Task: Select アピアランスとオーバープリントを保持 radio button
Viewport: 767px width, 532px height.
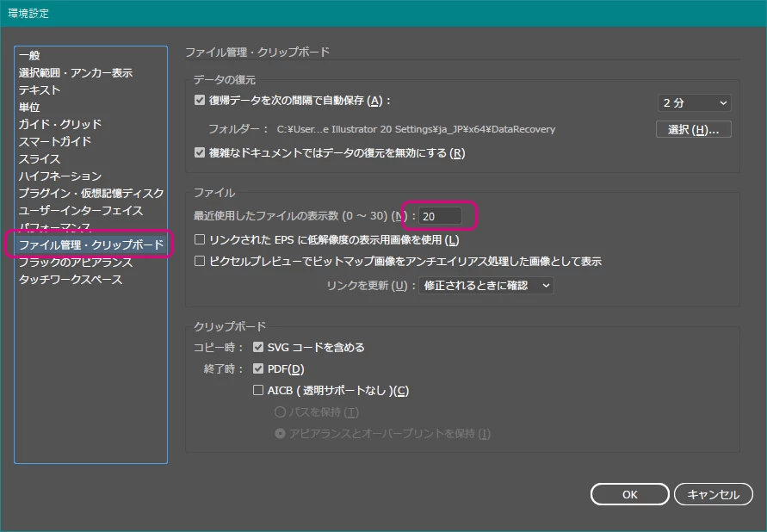Action: pos(280,434)
